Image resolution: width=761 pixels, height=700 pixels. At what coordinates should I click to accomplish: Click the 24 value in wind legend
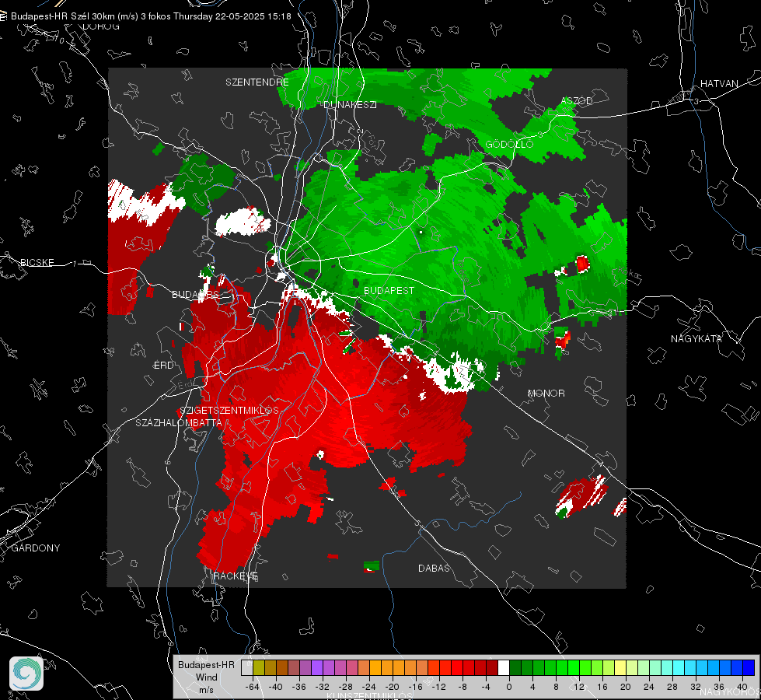[649, 687]
